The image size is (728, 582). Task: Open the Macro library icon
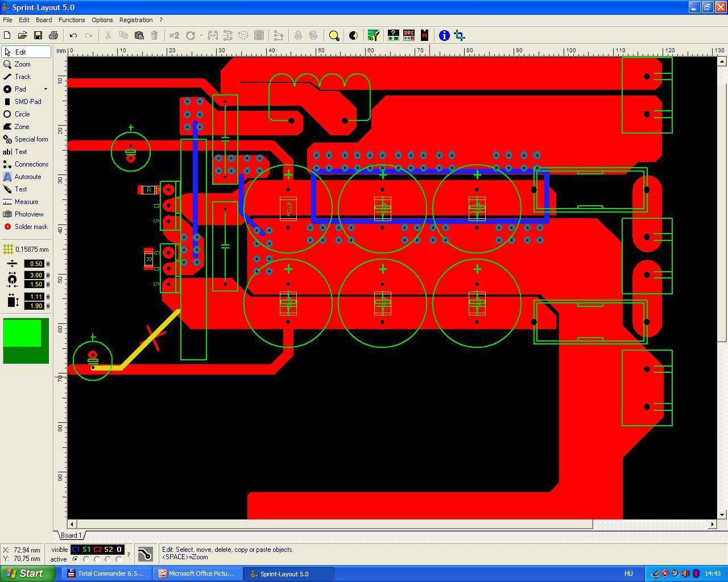point(424,35)
